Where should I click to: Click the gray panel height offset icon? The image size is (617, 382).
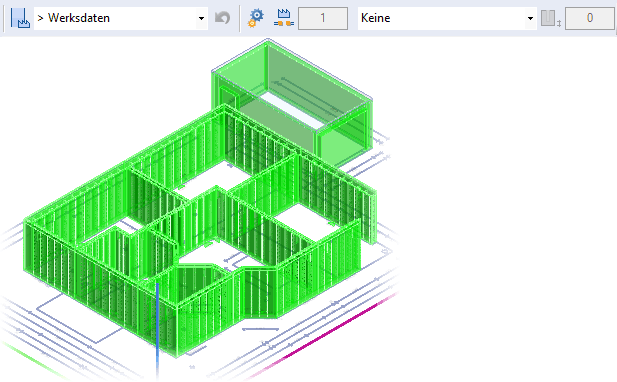click(550, 18)
